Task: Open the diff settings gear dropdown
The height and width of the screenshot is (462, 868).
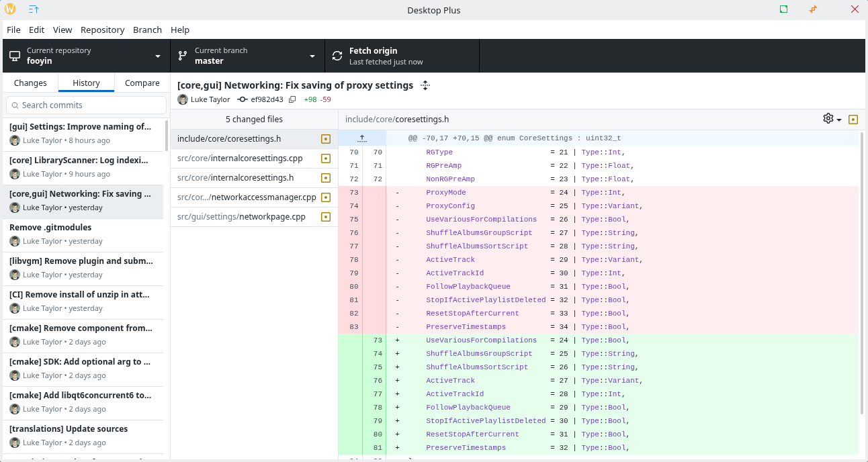Action: point(832,119)
